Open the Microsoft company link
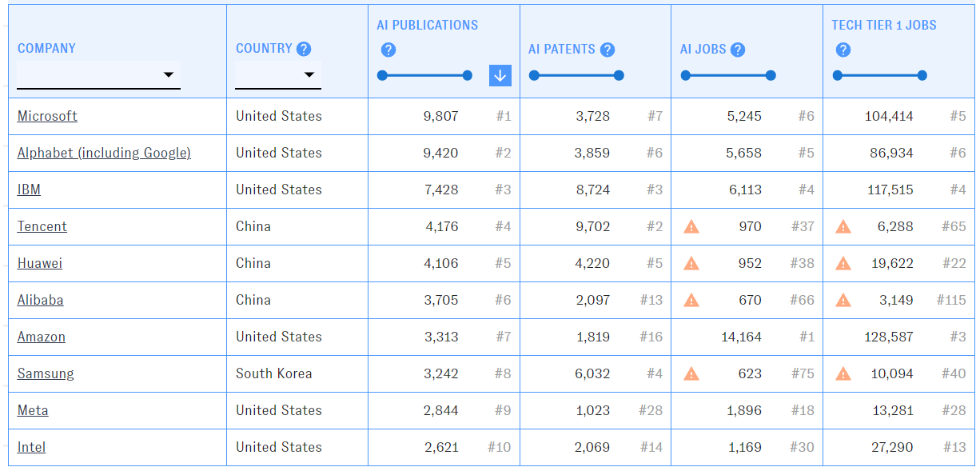Screen dimensions: 980x471 click(x=47, y=116)
